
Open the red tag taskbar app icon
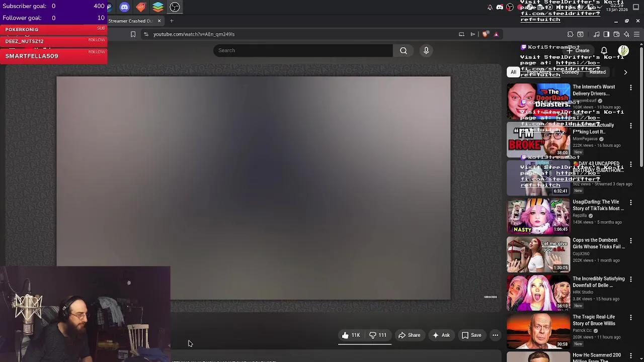pyautogui.click(x=141, y=7)
